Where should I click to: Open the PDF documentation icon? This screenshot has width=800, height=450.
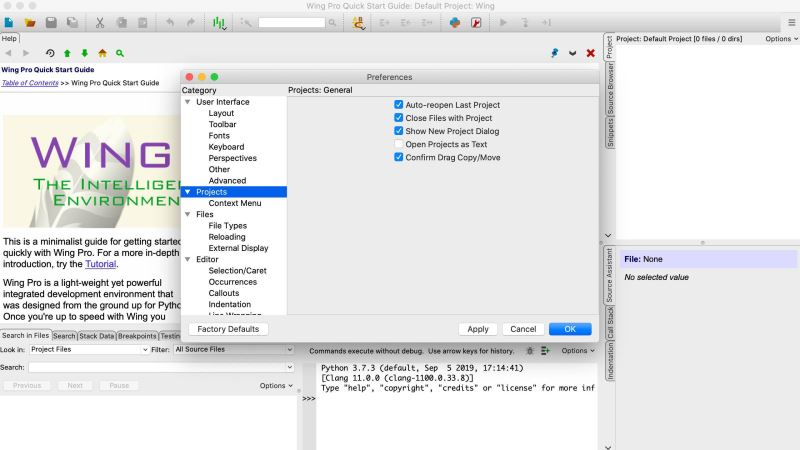pyautogui.click(x=476, y=22)
